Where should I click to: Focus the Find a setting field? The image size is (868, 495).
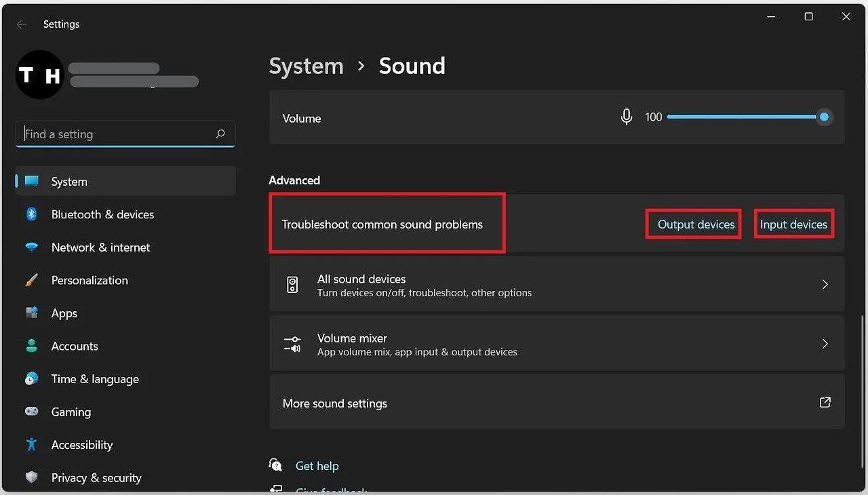tap(125, 134)
